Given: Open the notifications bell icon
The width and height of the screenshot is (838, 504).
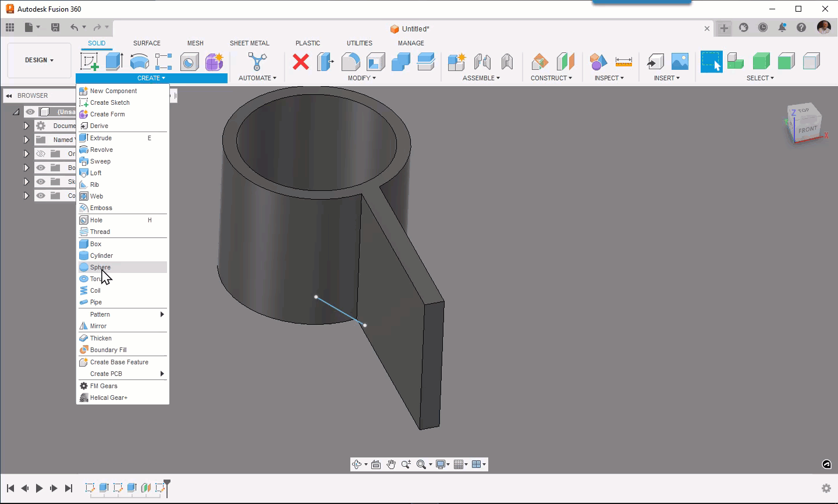Looking at the screenshot, I should pyautogui.click(x=782, y=27).
